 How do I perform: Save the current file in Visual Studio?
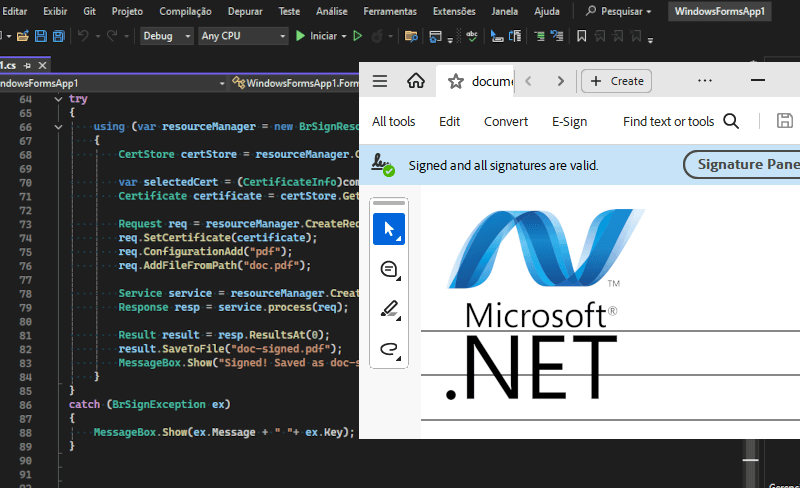tap(41, 36)
